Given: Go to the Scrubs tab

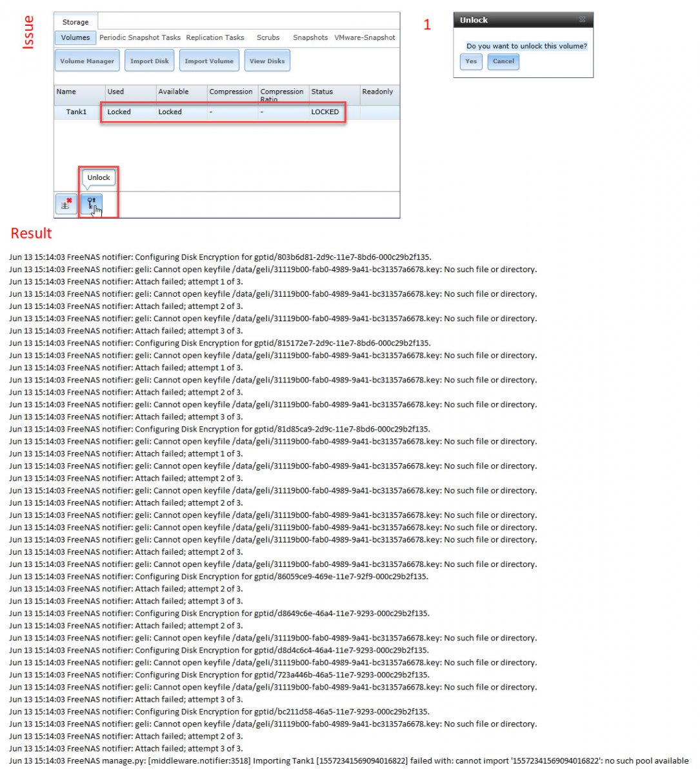Looking at the screenshot, I should coord(268,37).
